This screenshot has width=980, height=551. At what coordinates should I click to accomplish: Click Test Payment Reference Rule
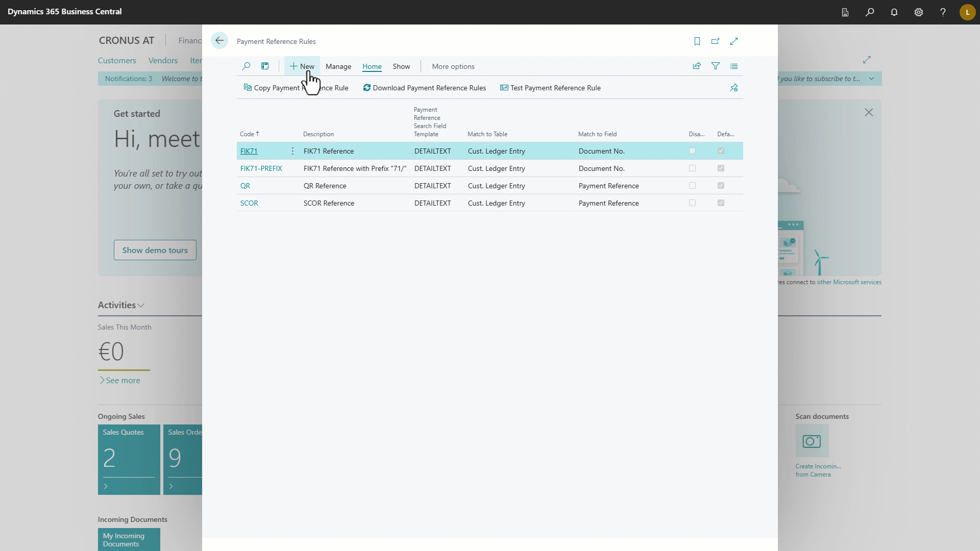pyautogui.click(x=550, y=88)
